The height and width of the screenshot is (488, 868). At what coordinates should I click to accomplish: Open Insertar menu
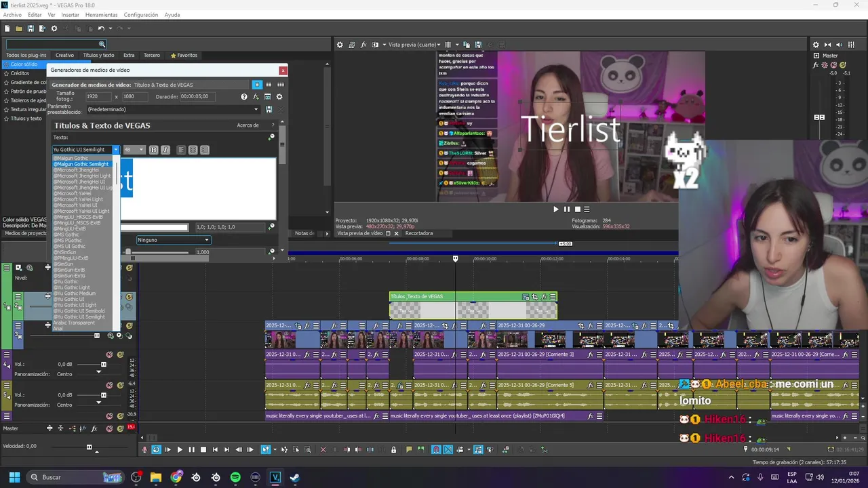tap(70, 15)
